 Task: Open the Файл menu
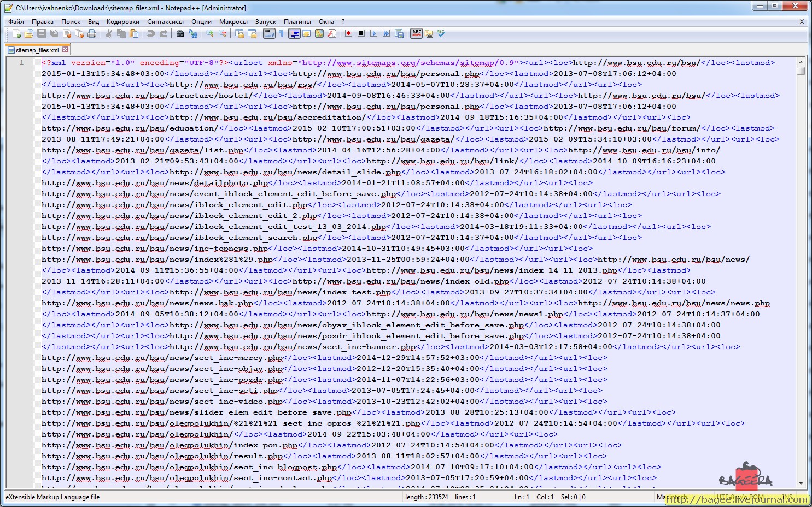click(16, 22)
